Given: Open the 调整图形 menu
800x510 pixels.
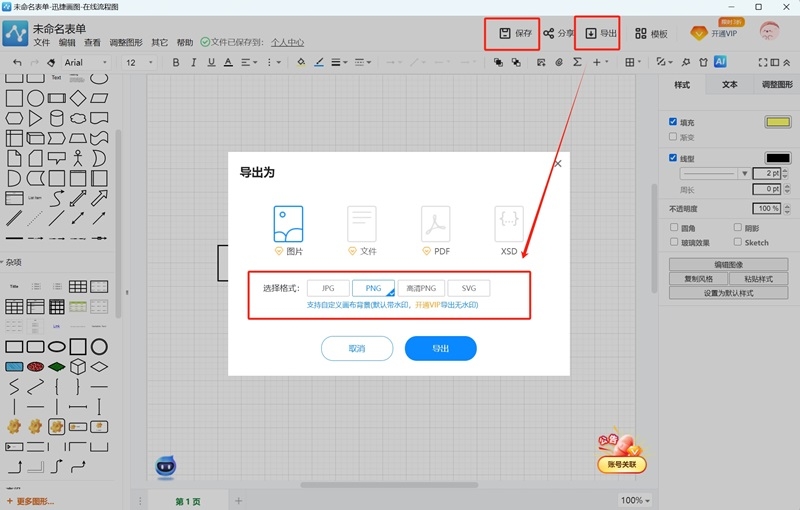Looking at the screenshot, I should coord(126,42).
